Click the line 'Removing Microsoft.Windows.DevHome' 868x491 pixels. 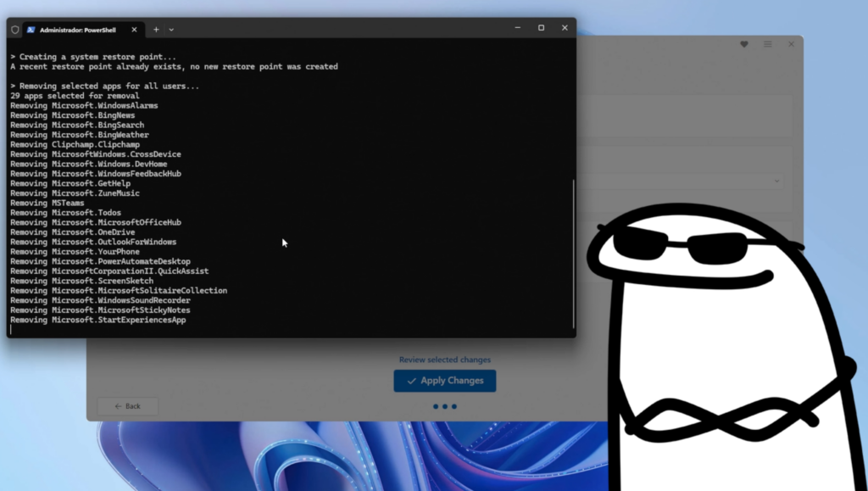88,164
